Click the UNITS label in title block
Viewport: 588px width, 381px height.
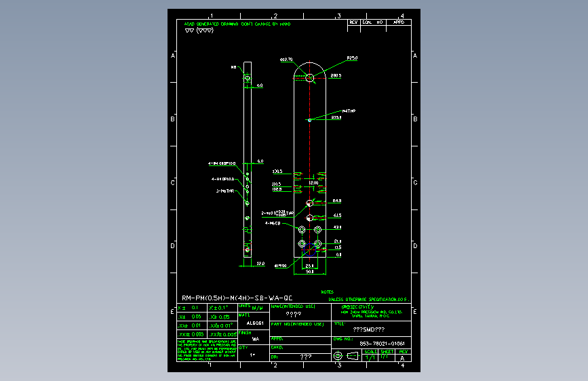click(245, 306)
